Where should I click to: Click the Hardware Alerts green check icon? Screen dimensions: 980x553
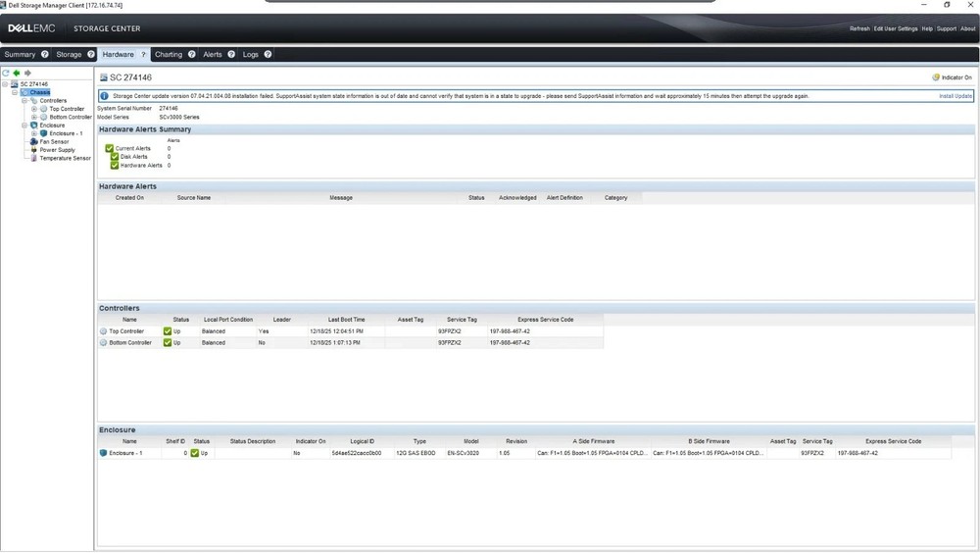115,166
